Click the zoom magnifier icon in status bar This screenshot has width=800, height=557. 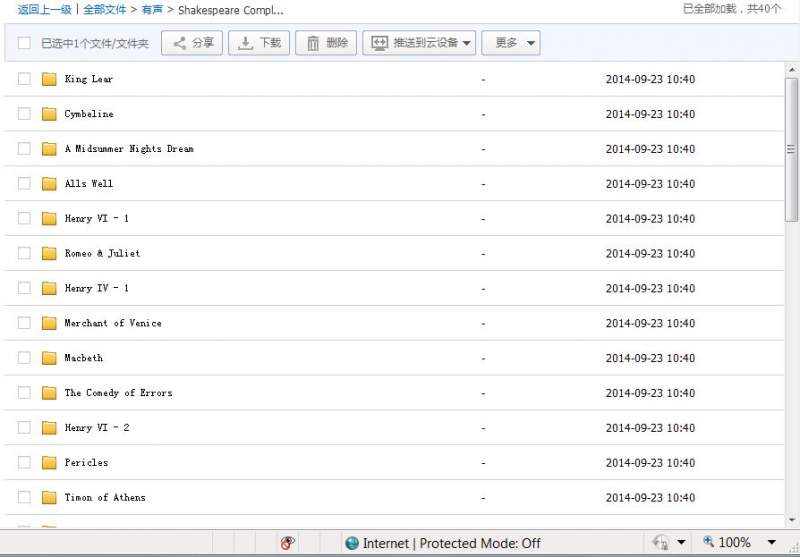[708, 541]
